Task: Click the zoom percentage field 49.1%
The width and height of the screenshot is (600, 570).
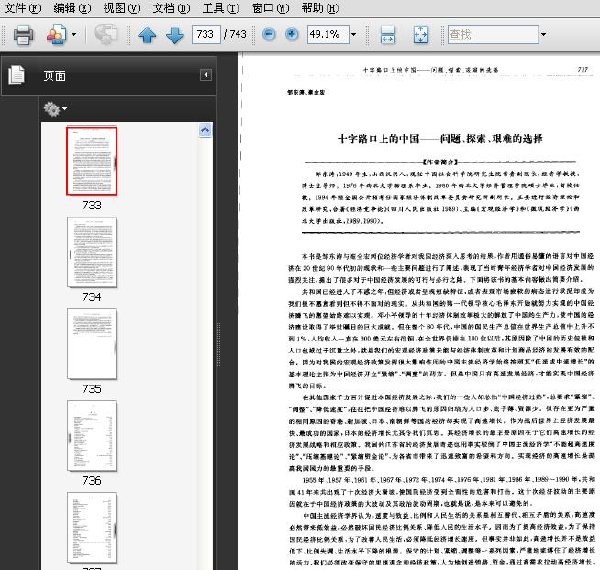Action: pos(328,34)
